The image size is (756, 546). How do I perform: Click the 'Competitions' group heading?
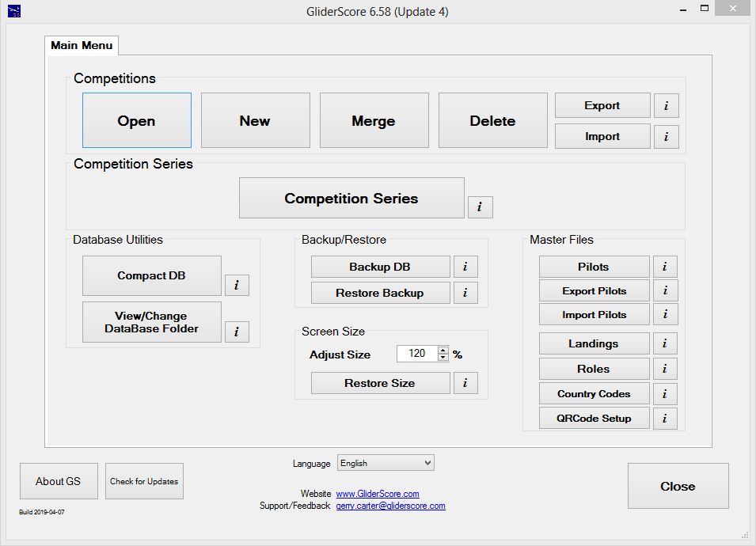coord(115,78)
